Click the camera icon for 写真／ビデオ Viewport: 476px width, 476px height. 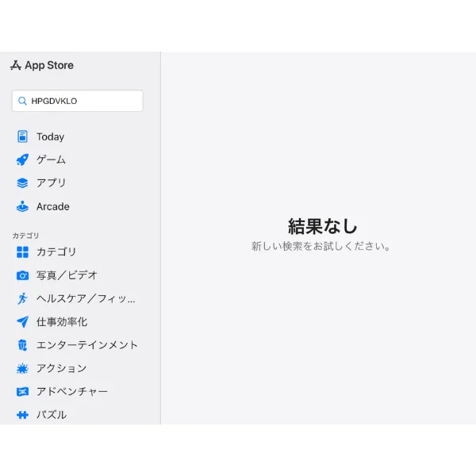pos(22,275)
